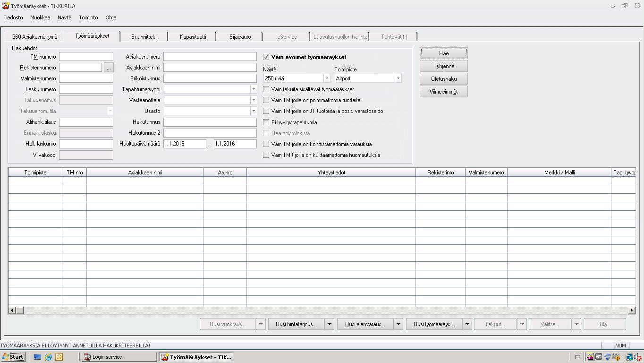Click the Laskunumero input field
Viewport: 644px width, 363px height.
point(86,89)
